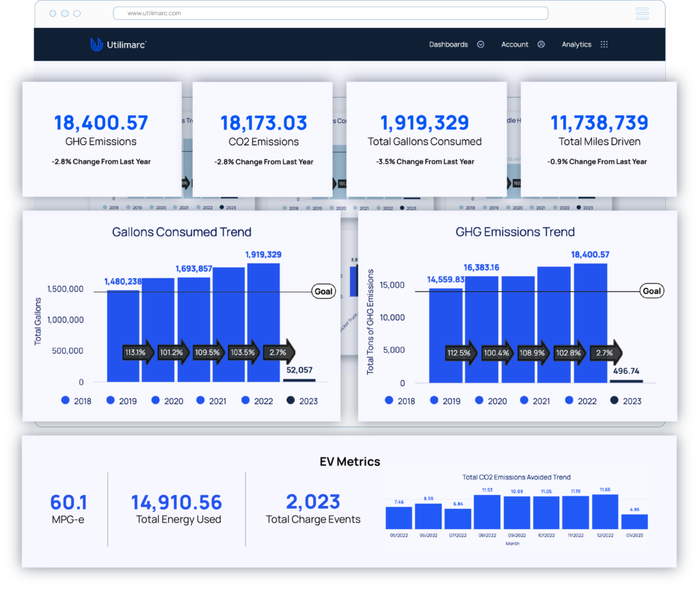Click the 101.2% arrow in Gallons chart
Image resolution: width=700 pixels, height=590 pixels.
tap(174, 352)
